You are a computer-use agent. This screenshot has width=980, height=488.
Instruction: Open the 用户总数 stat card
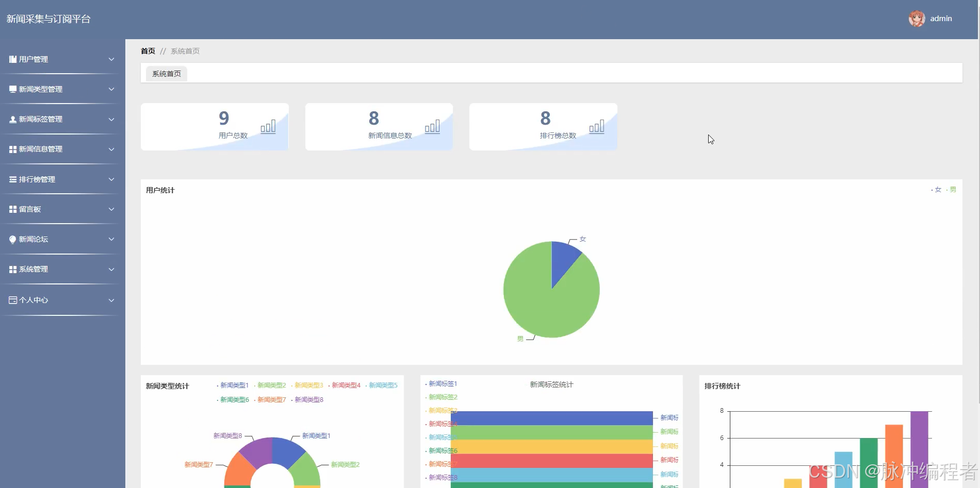click(215, 127)
